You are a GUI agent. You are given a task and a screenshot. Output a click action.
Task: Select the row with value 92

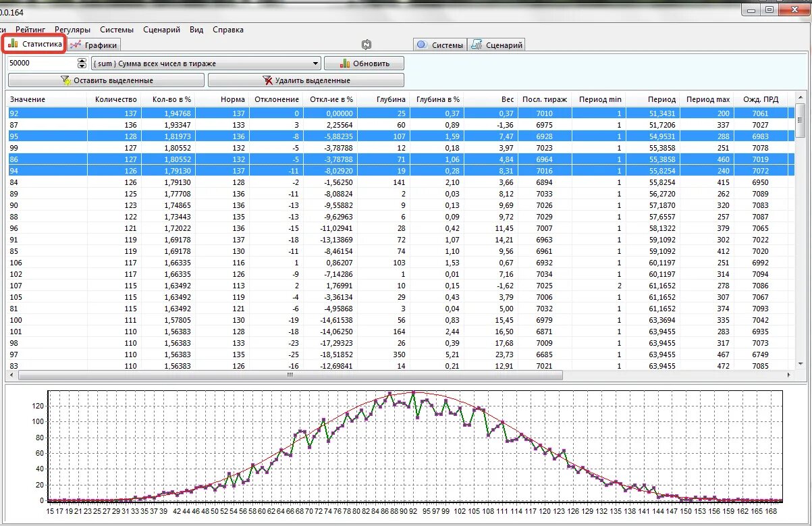click(401, 113)
